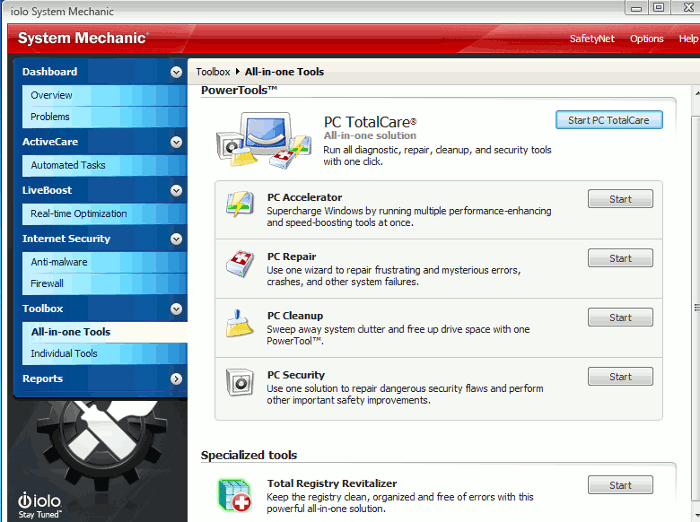Image resolution: width=700 pixels, height=522 pixels.
Task: Click the PC Security title
Action: [296, 375]
